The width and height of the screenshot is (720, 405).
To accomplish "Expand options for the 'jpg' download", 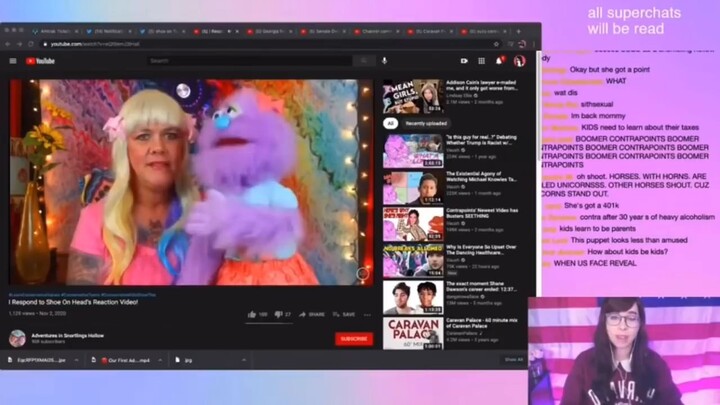I will pyautogui.click(x=244, y=360).
